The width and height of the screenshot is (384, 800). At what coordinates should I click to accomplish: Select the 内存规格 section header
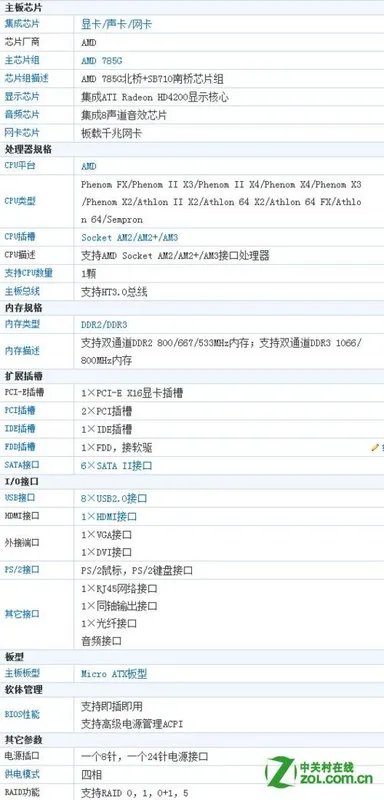(x=23, y=308)
